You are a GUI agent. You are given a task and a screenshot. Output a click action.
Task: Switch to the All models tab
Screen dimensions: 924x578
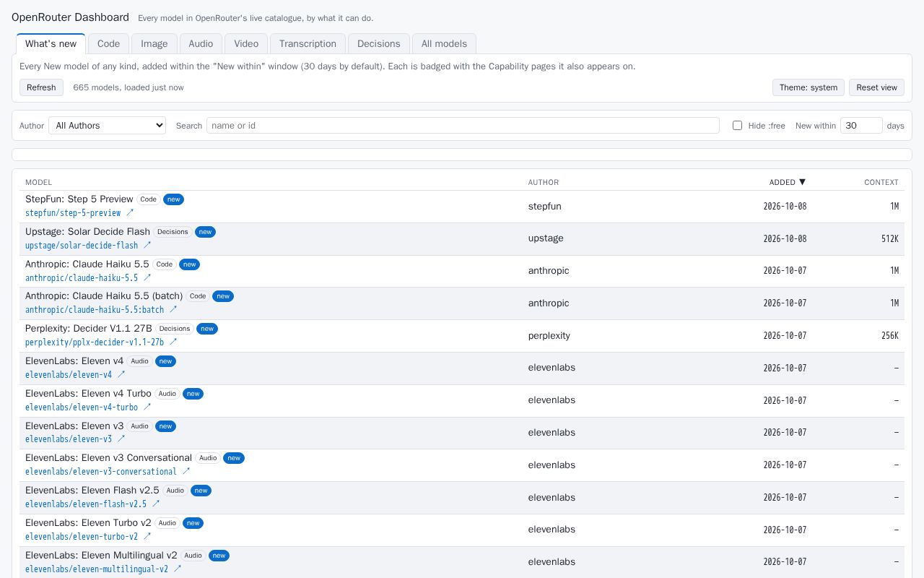(444, 43)
